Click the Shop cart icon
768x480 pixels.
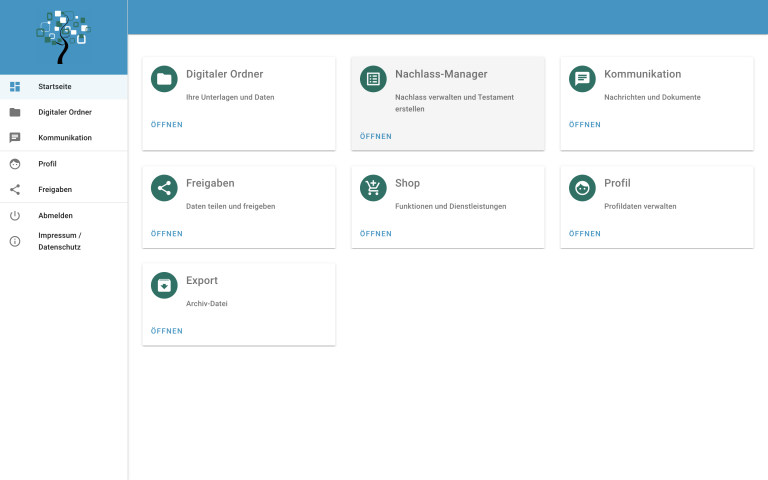click(373, 188)
